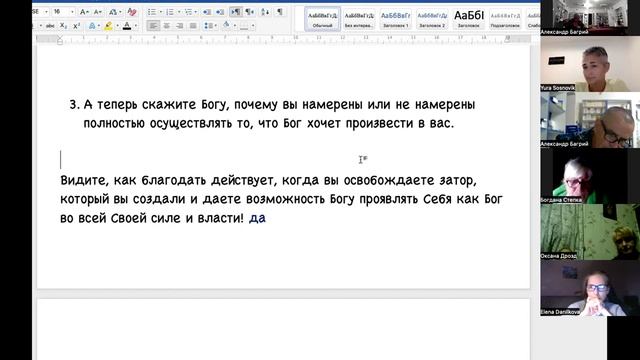Screen dimensions: 640x360
Task: Apply the Заголовок 1 style
Action: (x=396, y=19)
